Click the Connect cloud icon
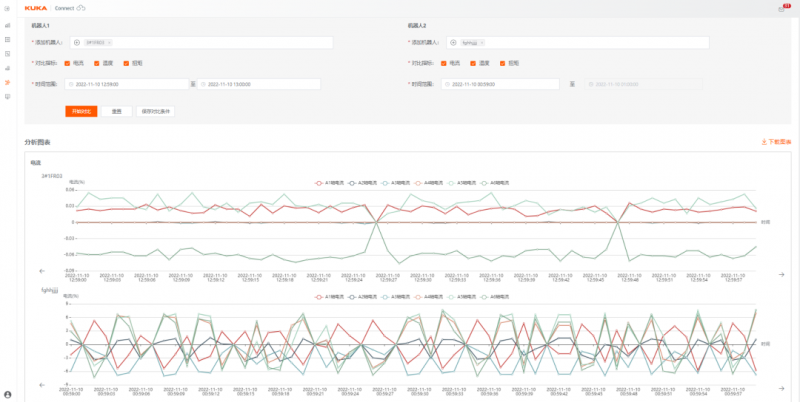Image resolution: width=800 pixels, height=402 pixels. [81, 8]
